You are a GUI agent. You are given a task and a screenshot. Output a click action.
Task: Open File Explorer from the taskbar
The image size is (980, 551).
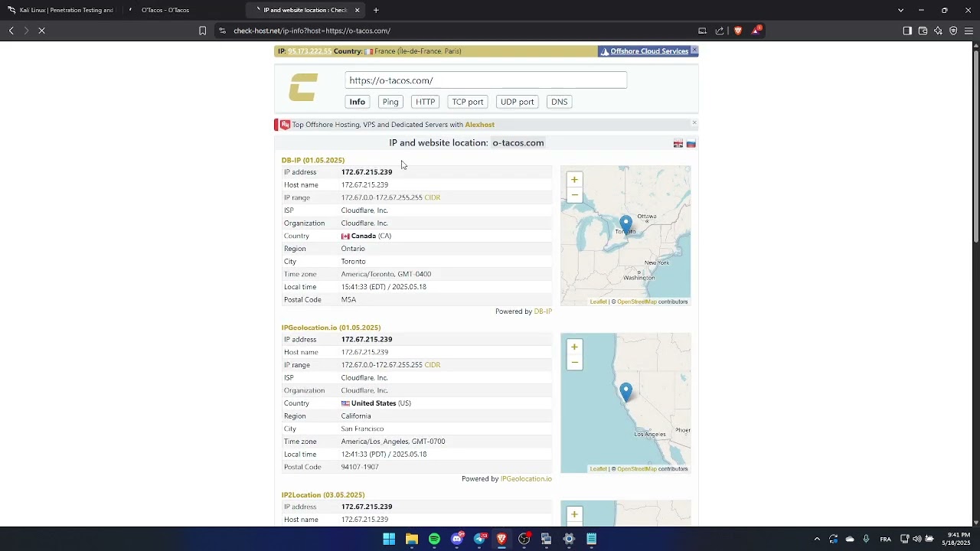click(x=412, y=540)
